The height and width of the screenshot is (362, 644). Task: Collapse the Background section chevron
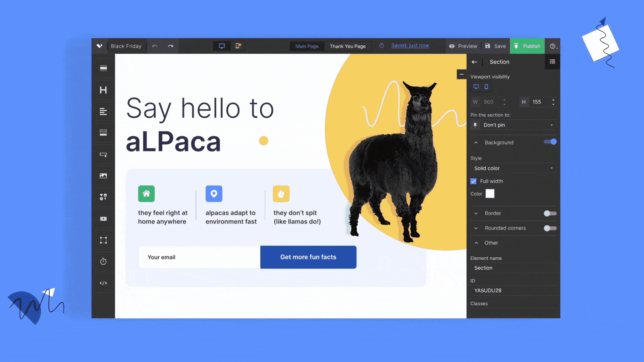point(476,142)
